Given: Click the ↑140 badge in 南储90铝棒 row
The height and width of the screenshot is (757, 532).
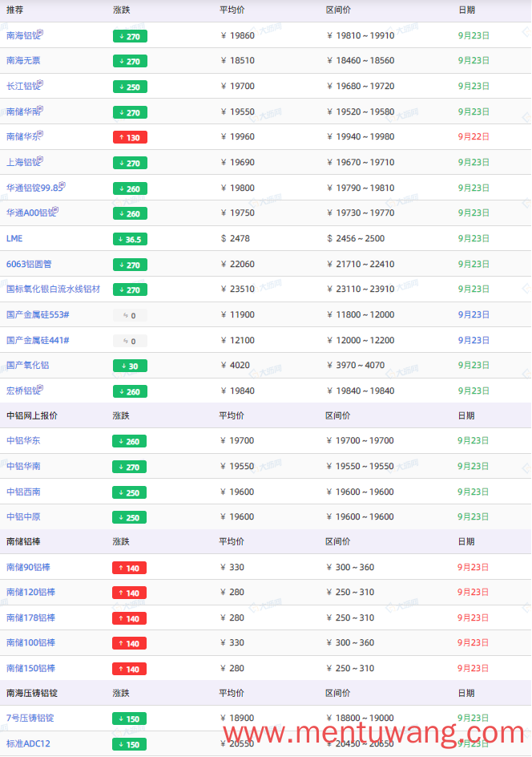Looking at the screenshot, I should (x=129, y=569).
